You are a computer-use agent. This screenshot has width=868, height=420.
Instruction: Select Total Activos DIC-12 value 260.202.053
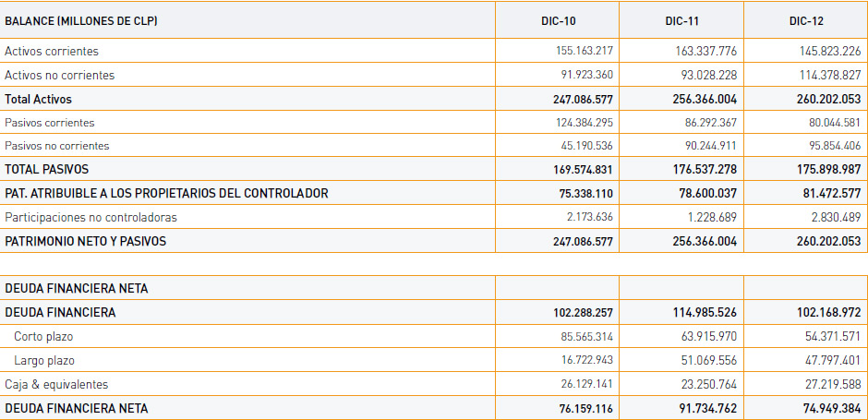[830, 99]
